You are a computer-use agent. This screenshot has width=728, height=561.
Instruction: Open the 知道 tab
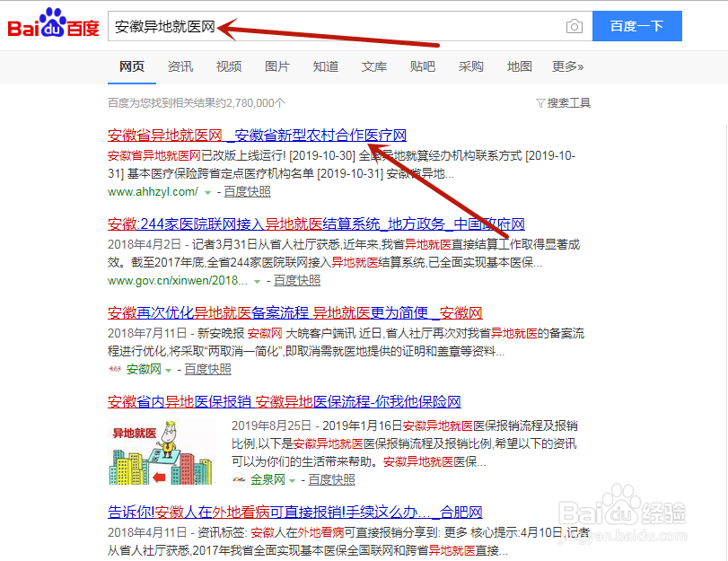[326, 66]
